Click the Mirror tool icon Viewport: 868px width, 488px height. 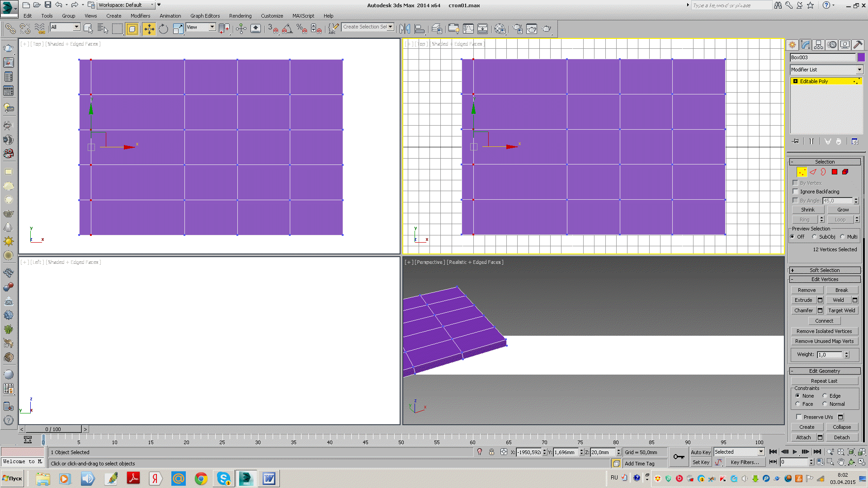405,29
